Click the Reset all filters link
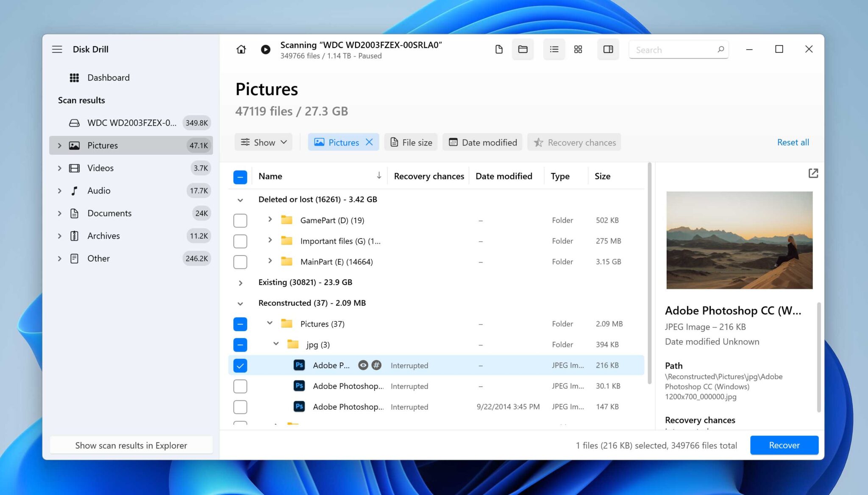This screenshot has width=868, height=495. (x=793, y=142)
